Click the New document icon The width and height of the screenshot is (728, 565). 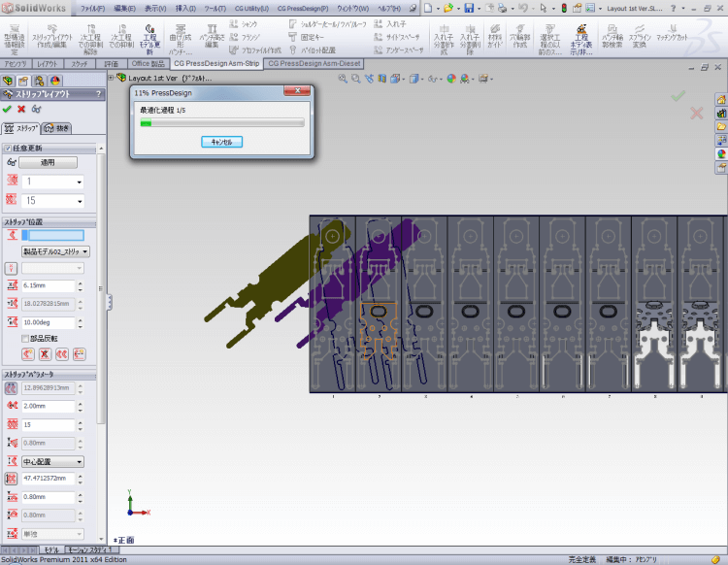pos(428,8)
